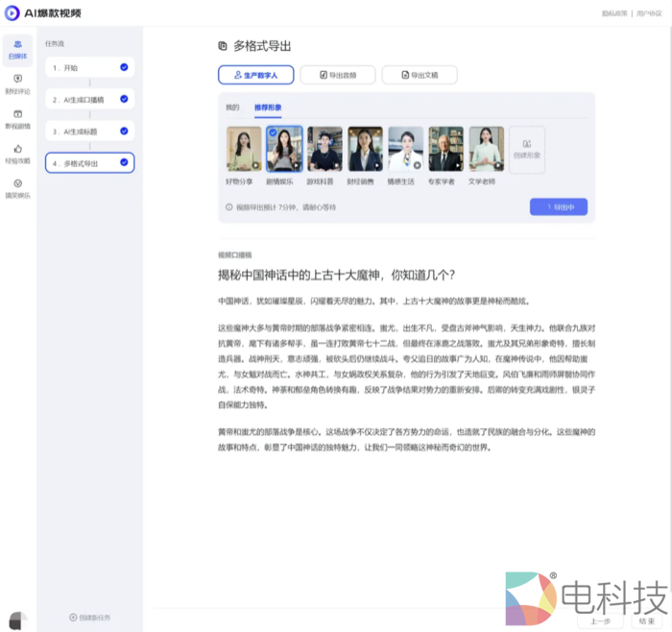Click 创建新任务 at sidebar bottom

(89, 617)
